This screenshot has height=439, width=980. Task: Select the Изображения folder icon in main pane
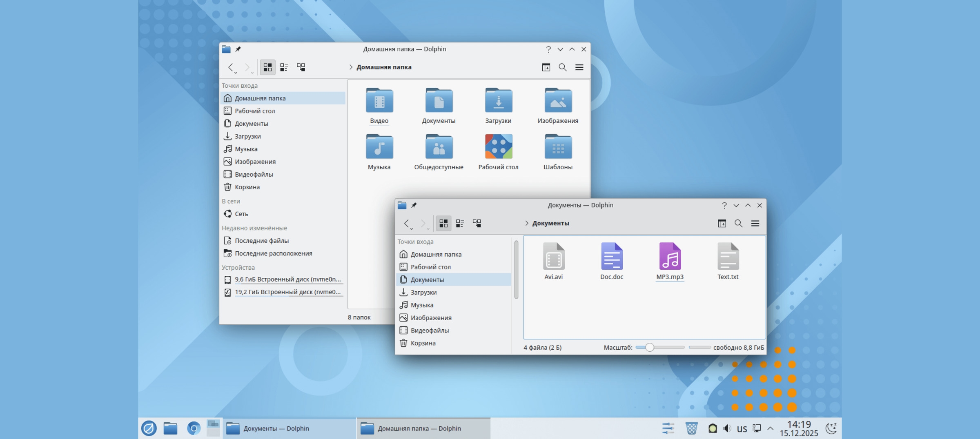[x=558, y=106]
